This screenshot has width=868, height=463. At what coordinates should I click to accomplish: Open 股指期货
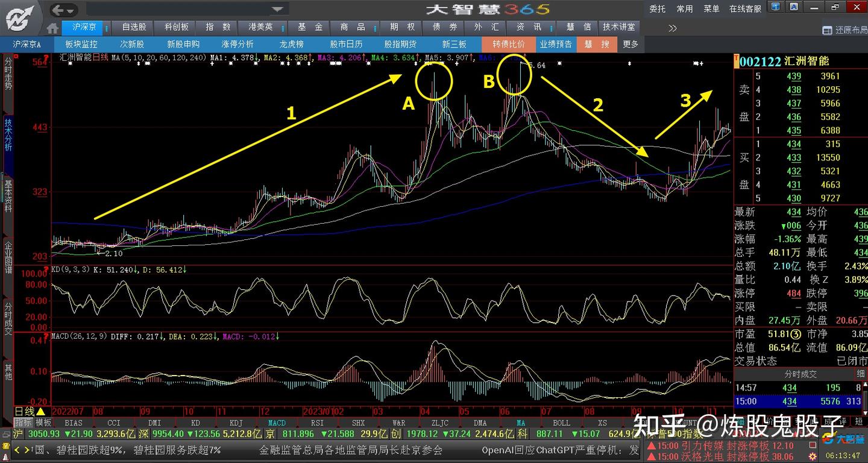(x=400, y=44)
